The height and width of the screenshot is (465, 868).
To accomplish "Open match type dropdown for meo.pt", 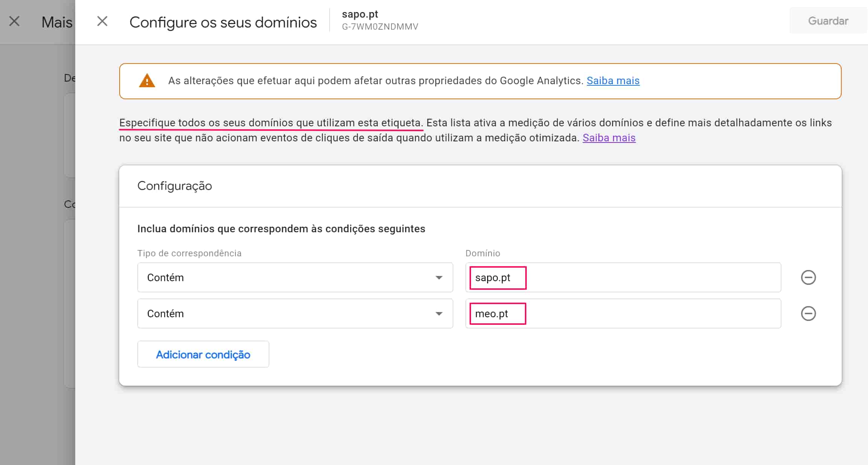I will (295, 314).
